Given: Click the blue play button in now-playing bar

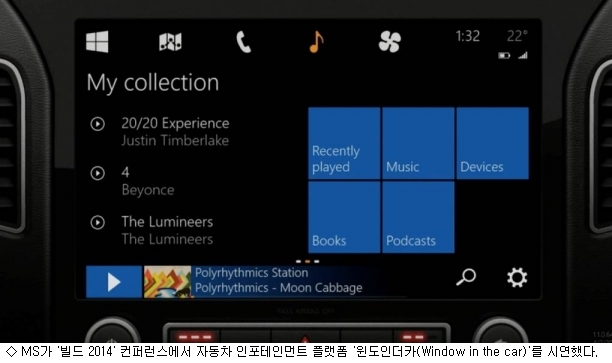Looking at the screenshot, I should 114,282.
